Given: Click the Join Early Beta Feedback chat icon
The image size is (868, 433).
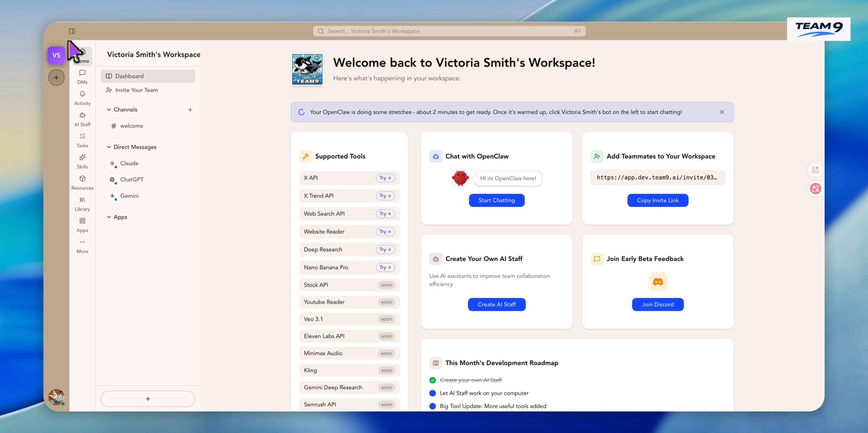Looking at the screenshot, I should 597,259.
